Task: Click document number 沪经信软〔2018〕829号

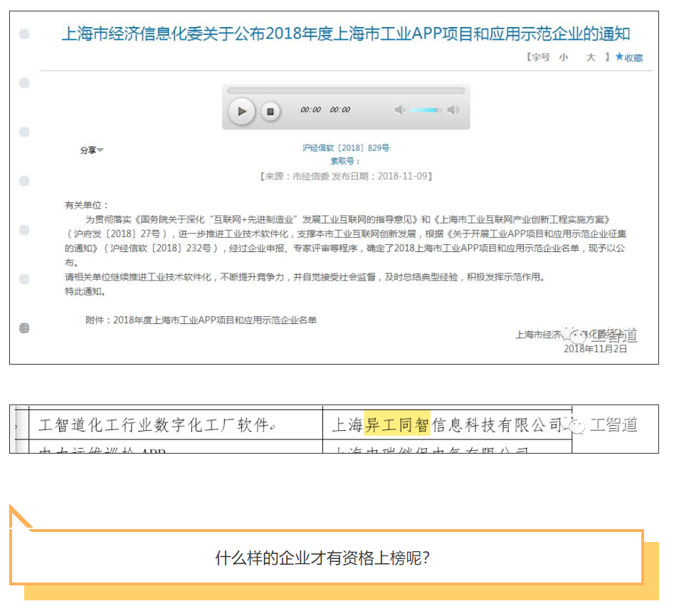Action: tap(346, 148)
